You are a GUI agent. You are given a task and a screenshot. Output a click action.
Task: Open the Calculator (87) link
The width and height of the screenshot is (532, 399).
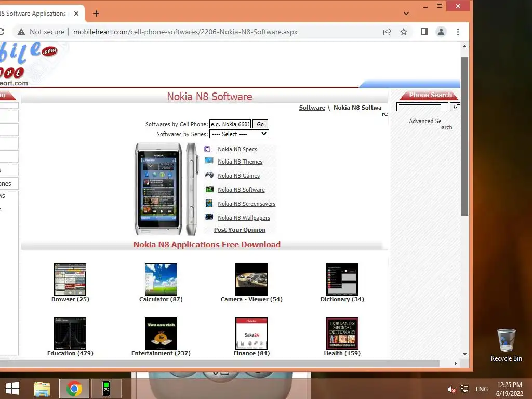(161, 299)
